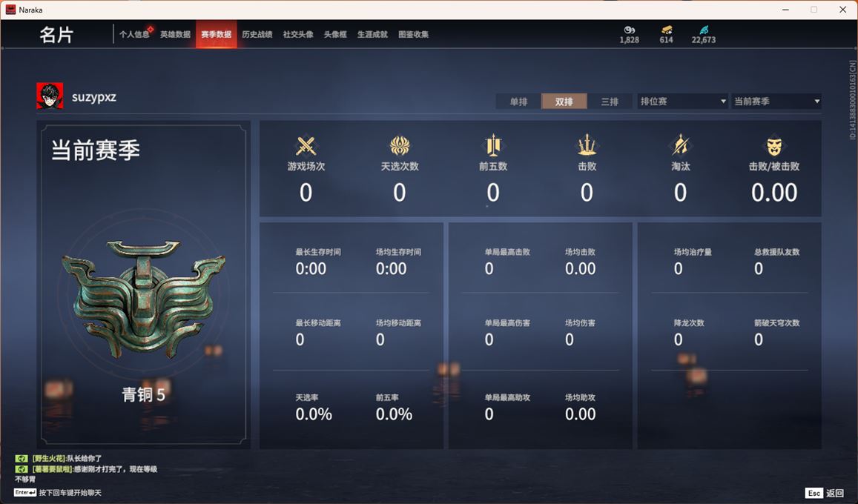Click the gold bar currency icon showing 614

667,30
